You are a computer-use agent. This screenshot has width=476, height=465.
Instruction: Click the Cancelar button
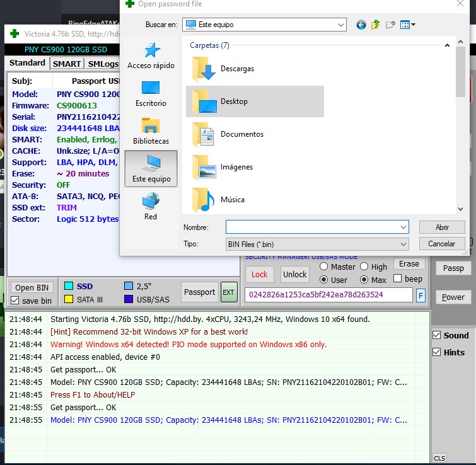[442, 244]
